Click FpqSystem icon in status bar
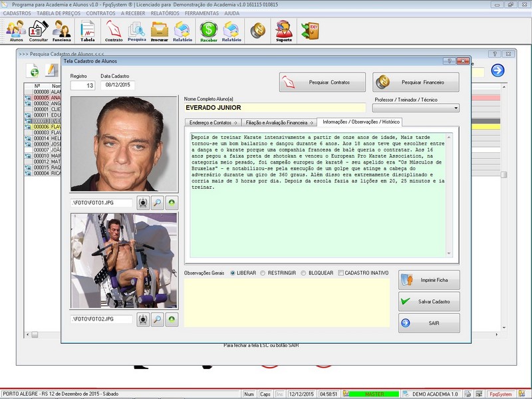Viewport: 532px width, 399px height. coord(521,394)
